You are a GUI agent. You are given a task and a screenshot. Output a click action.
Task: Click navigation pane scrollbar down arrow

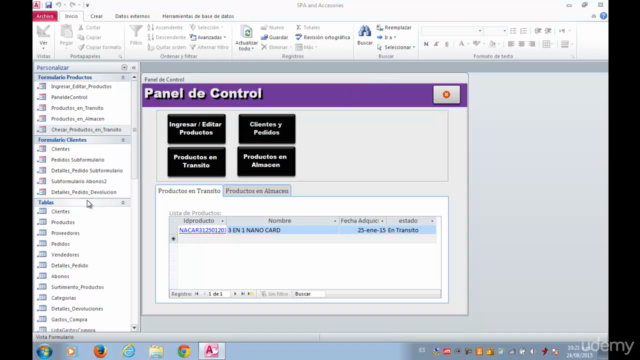134,327
